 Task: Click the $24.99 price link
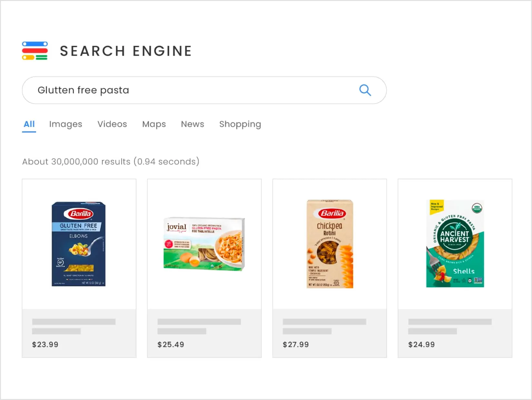coord(421,344)
